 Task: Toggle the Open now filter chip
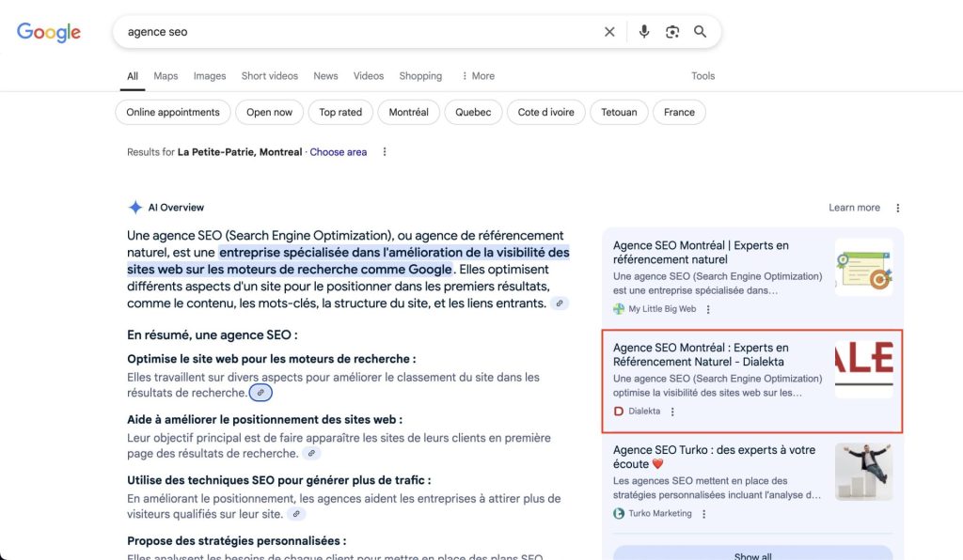269,112
